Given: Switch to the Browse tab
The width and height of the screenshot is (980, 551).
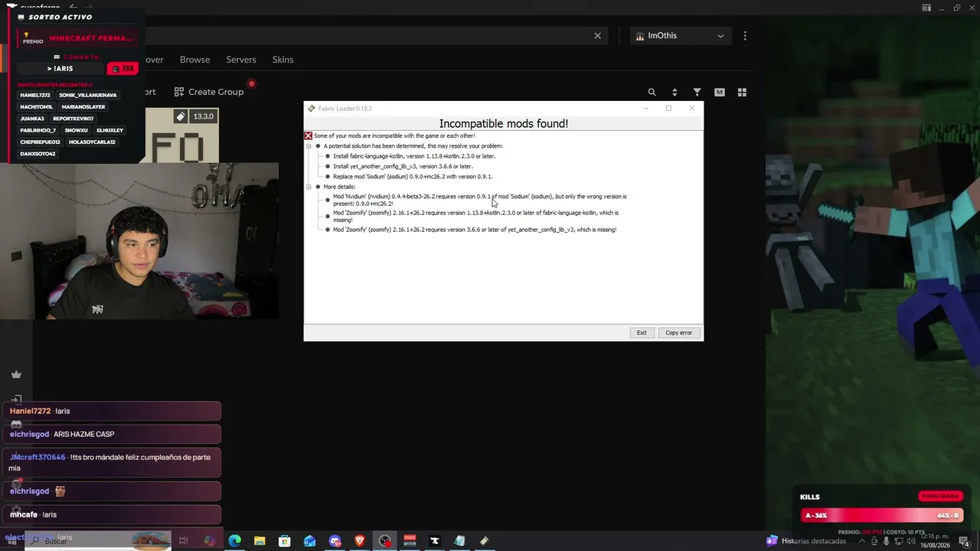Looking at the screenshot, I should pos(194,60).
